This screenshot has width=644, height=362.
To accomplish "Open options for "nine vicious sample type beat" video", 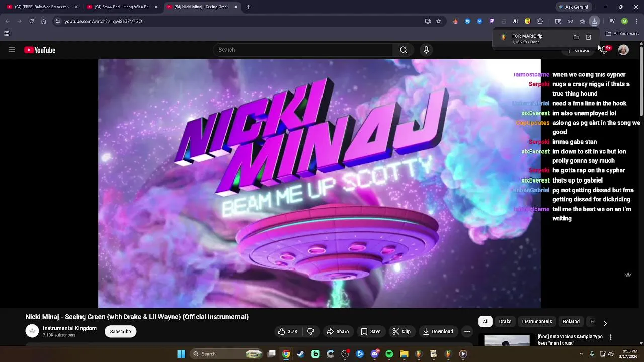I will (x=611, y=337).
